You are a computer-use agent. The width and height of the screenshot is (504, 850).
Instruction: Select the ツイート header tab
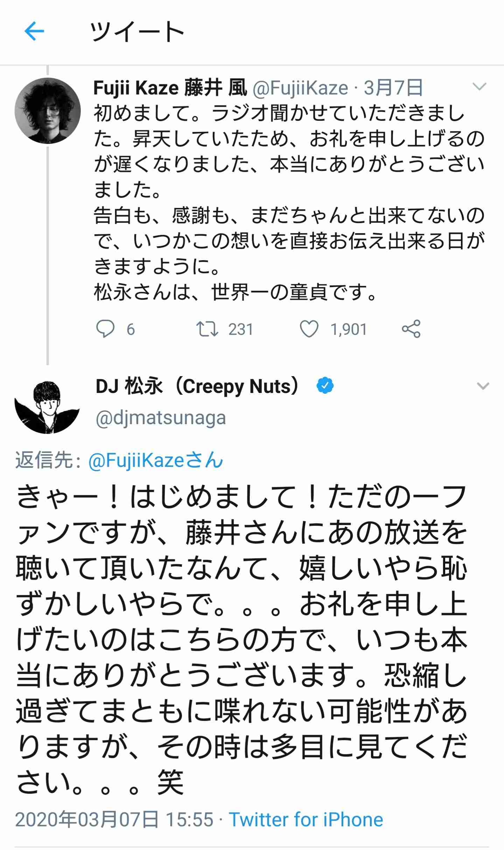tap(136, 32)
